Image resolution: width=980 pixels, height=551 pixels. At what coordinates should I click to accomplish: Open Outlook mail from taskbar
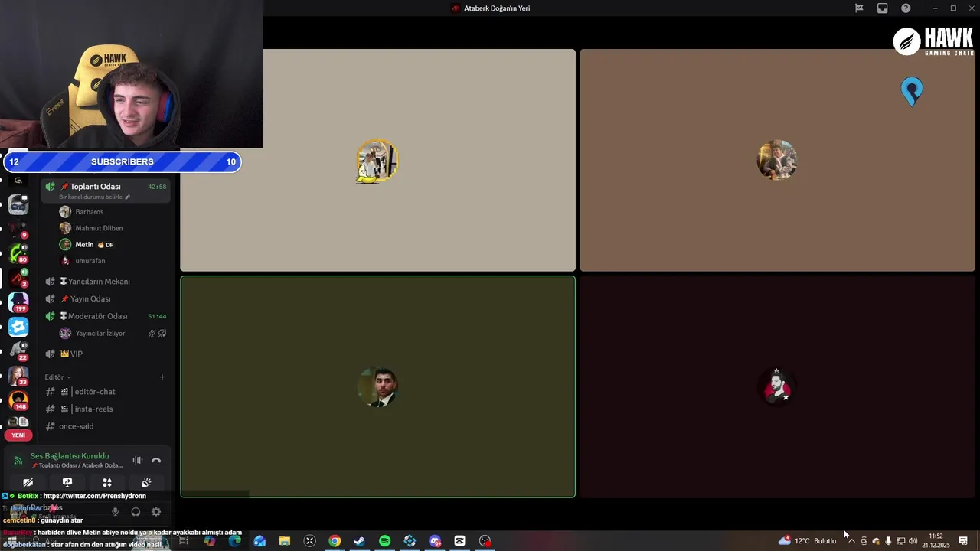point(260,541)
